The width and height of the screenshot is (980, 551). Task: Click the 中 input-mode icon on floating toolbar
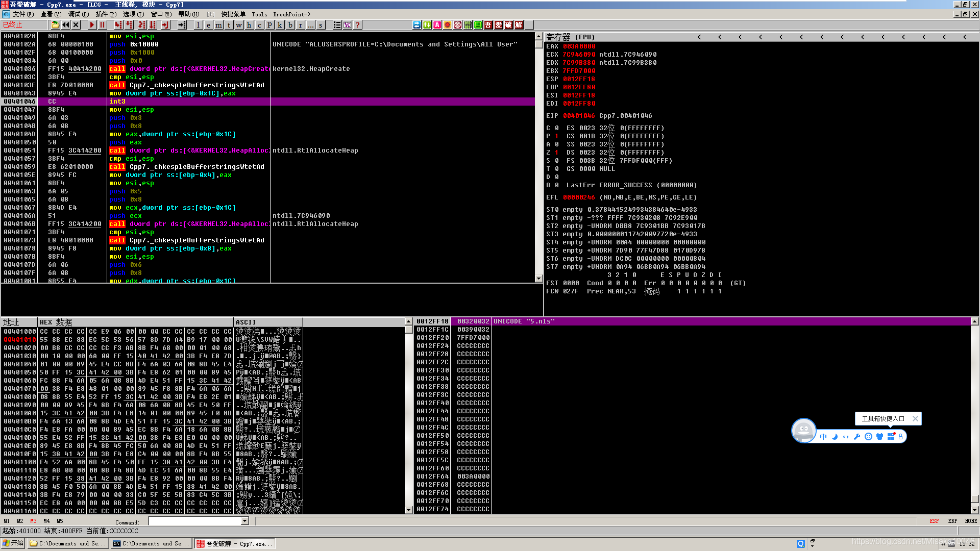823,437
